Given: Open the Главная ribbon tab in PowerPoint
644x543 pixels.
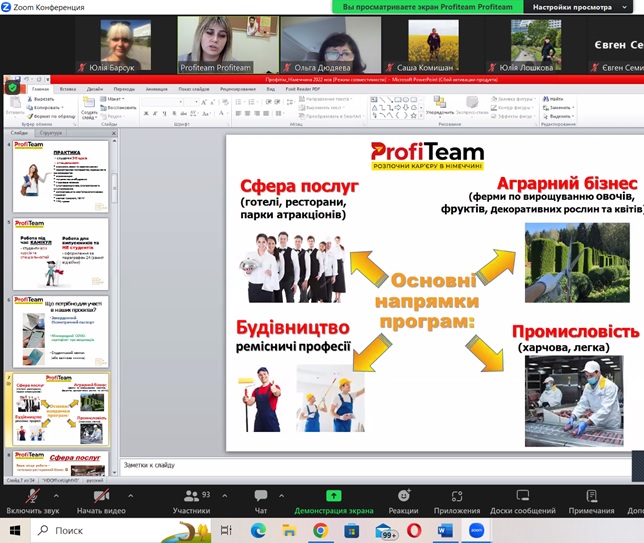Looking at the screenshot, I should (40, 89).
